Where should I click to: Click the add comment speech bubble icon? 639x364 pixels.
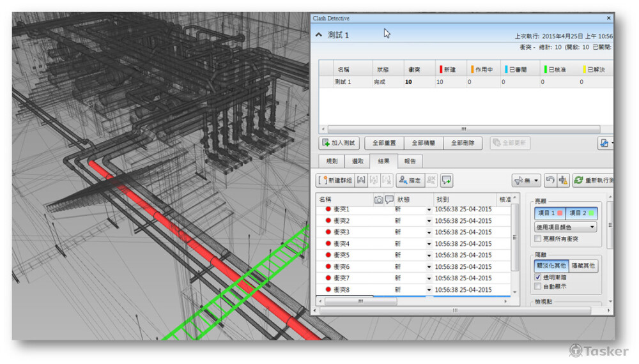click(447, 181)
